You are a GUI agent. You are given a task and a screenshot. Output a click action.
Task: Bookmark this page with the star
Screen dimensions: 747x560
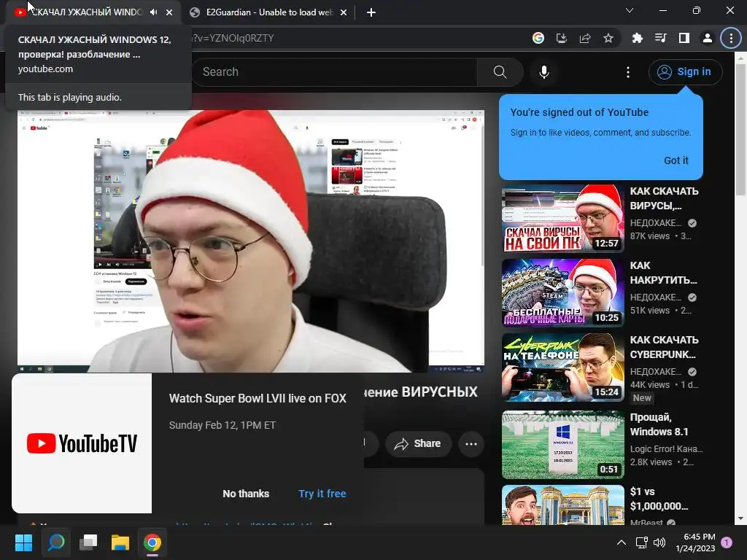[608, 38]
